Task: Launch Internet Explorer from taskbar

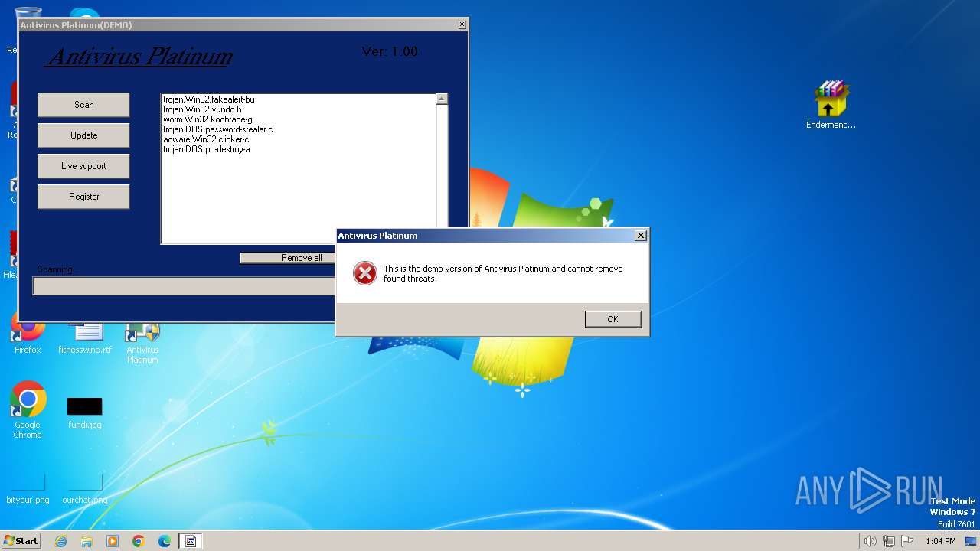Action: (x=60, y=541)
